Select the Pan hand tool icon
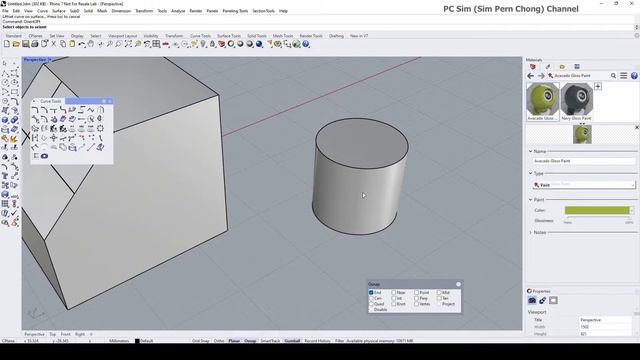The height and width of the screenshot is (360, 640). (x=91, y=44)
